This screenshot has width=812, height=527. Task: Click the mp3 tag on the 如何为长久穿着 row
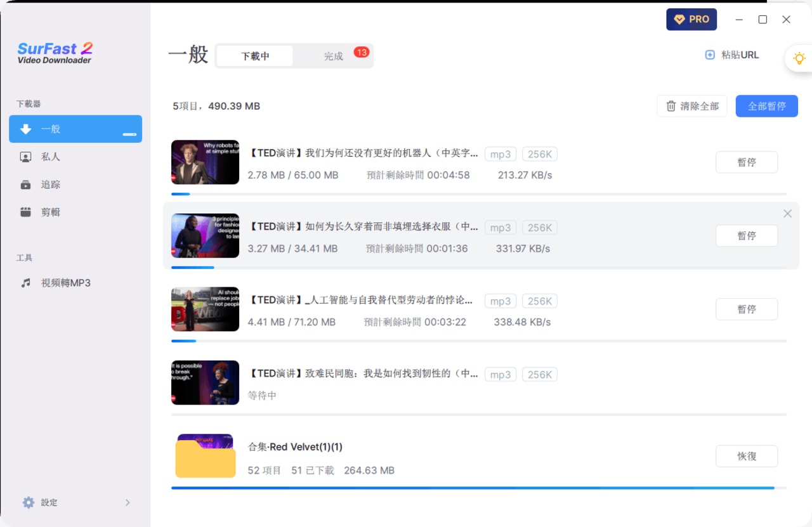pos(501,228)
